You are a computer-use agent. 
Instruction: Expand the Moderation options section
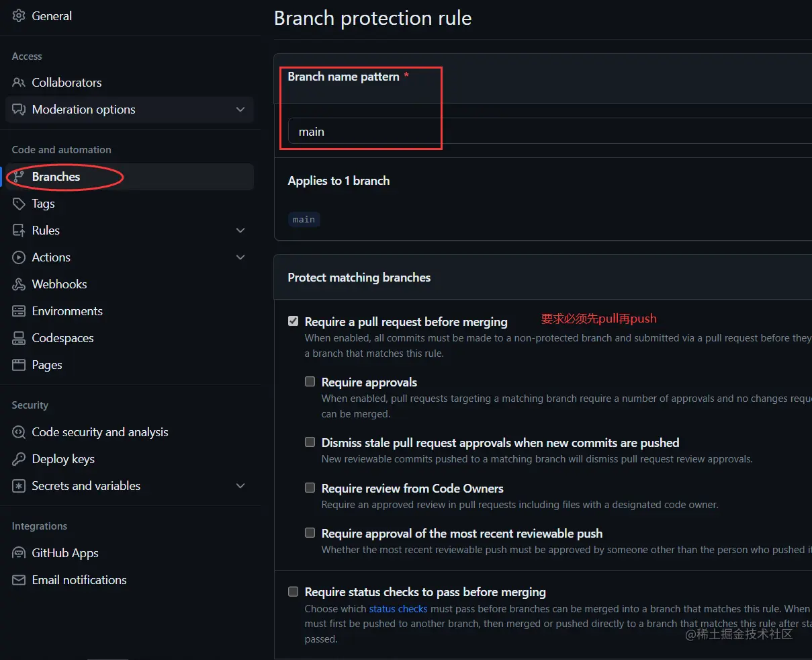(x=240, y=110)
